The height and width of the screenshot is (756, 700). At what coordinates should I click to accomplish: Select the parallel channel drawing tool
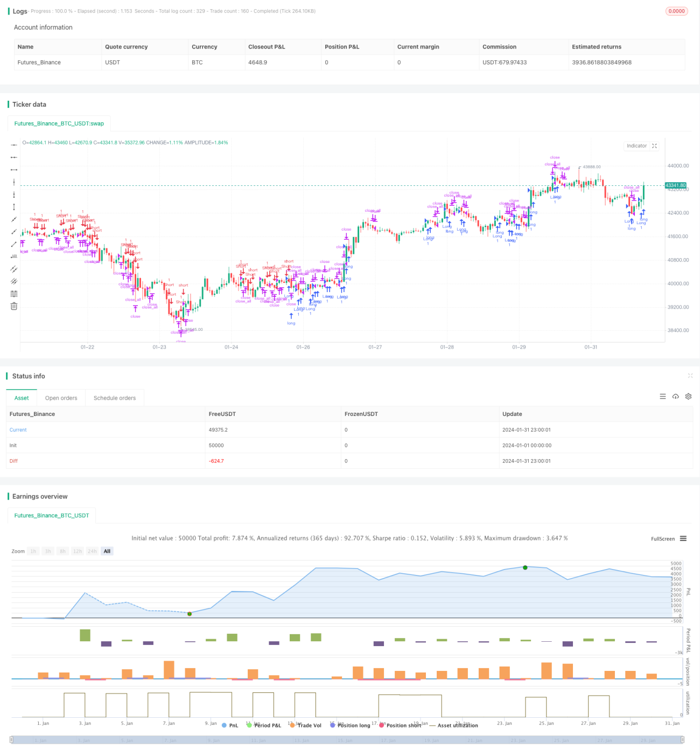14,269
